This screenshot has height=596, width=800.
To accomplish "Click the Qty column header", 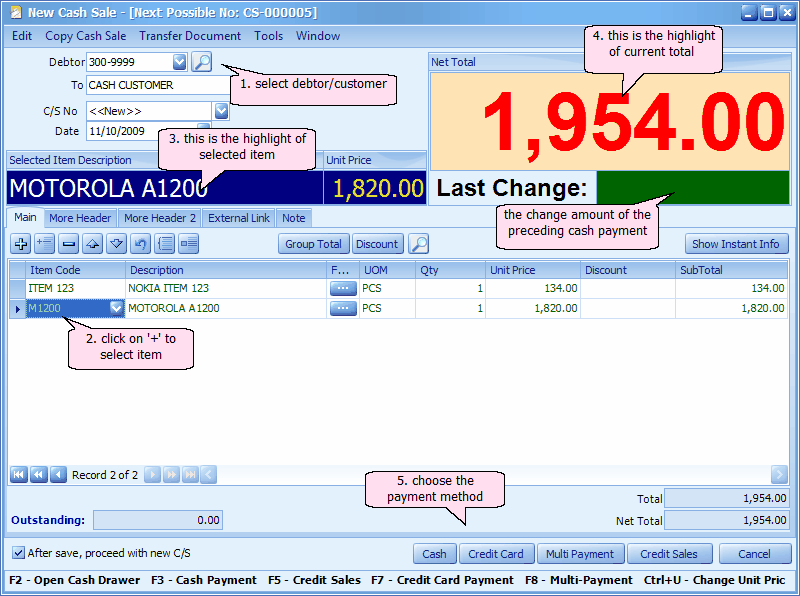I will point(450,270).
